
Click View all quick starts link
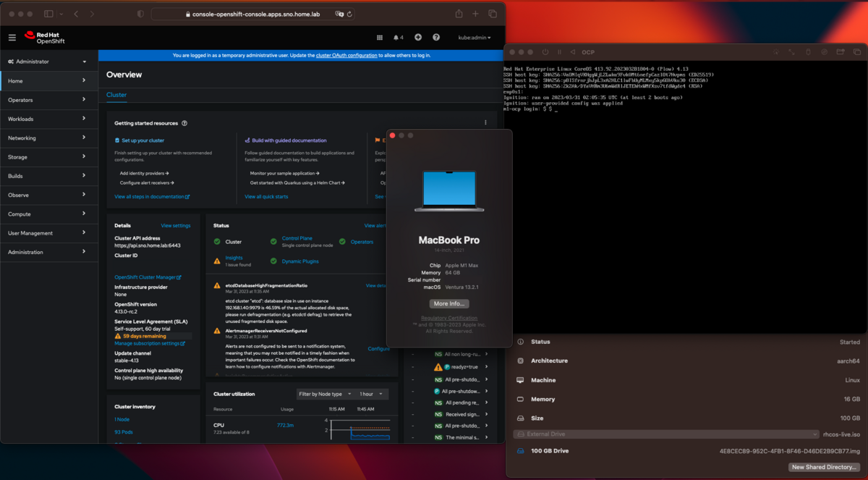pyautogui.click(x=266, y=197)
